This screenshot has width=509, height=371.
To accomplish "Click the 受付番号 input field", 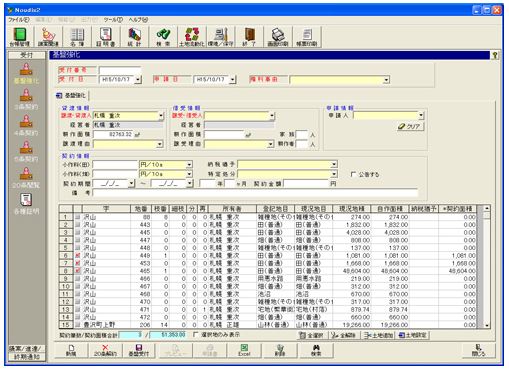I will pyautogui.click(x=120, y=70).
